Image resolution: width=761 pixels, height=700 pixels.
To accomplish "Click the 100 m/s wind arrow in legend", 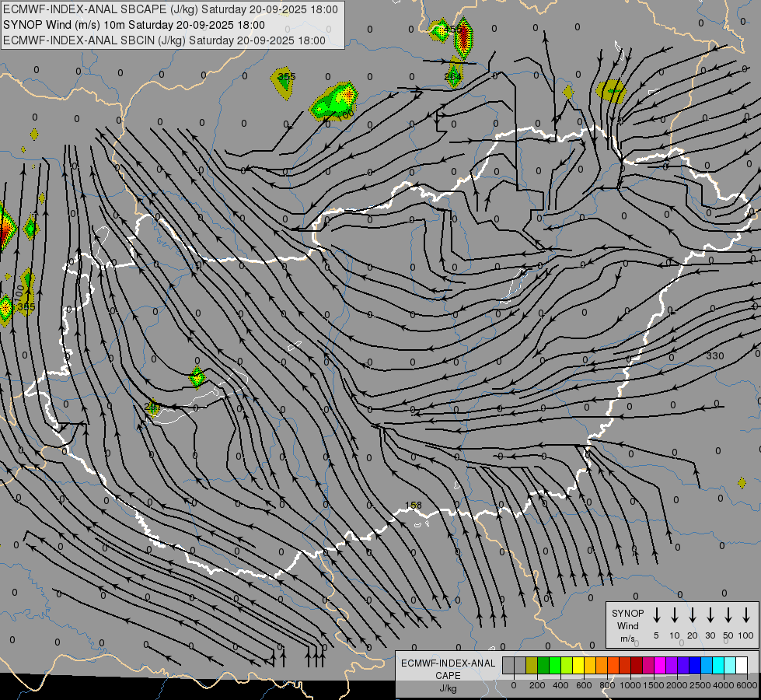I will click(x=746, y=615).
